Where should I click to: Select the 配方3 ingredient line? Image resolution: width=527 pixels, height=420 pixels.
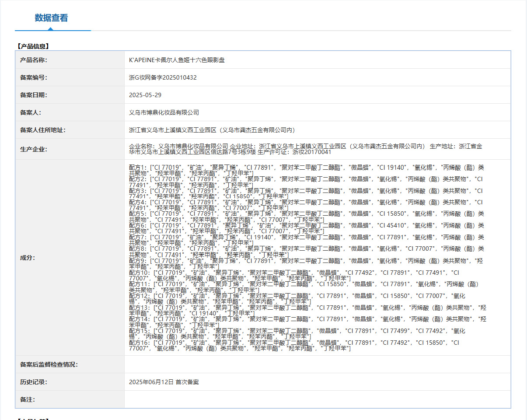tap(306, 194)
